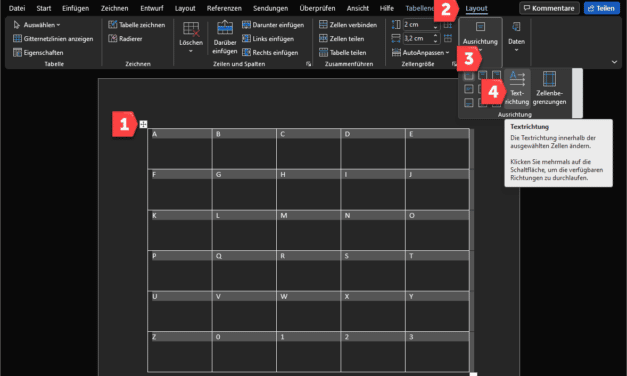Switch to the Einfügen tab

(76, 8)
